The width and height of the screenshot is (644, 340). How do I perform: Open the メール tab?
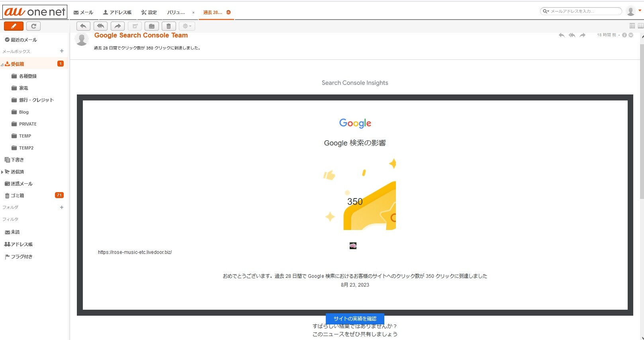pyautogui.click(x=84, y=12)
